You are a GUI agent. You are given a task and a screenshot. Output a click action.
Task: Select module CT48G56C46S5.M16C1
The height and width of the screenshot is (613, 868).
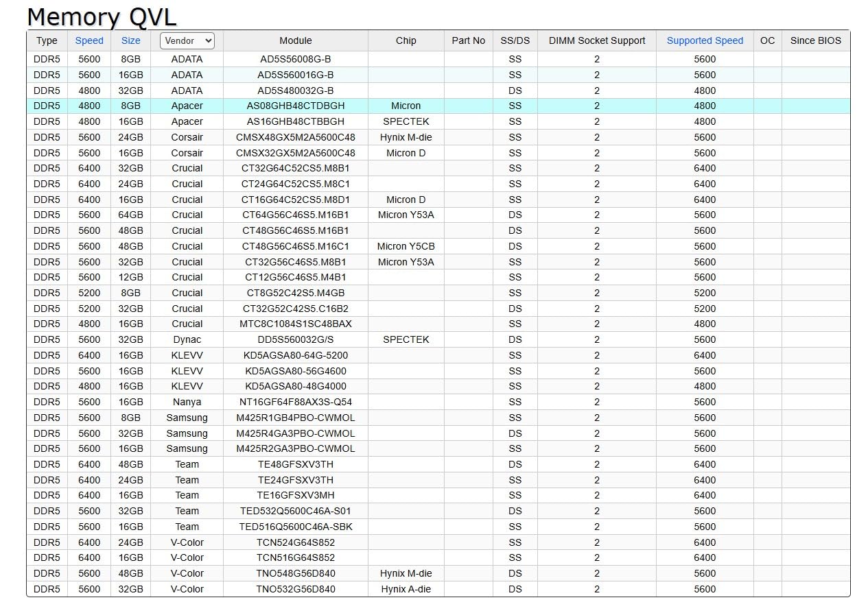[296, 246]
